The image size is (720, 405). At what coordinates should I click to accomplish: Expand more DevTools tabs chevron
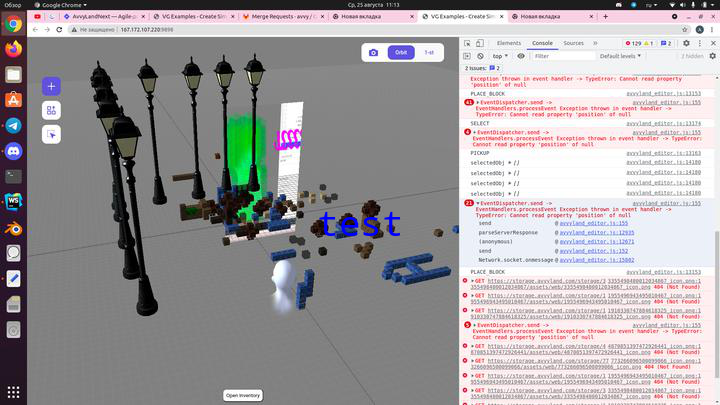coord(595,43)
